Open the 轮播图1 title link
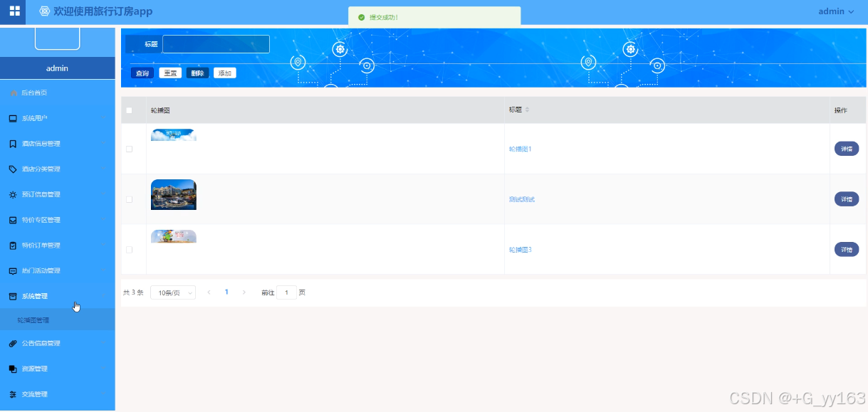The height and width of the screenshot is (412, 868). pos(521,149)
